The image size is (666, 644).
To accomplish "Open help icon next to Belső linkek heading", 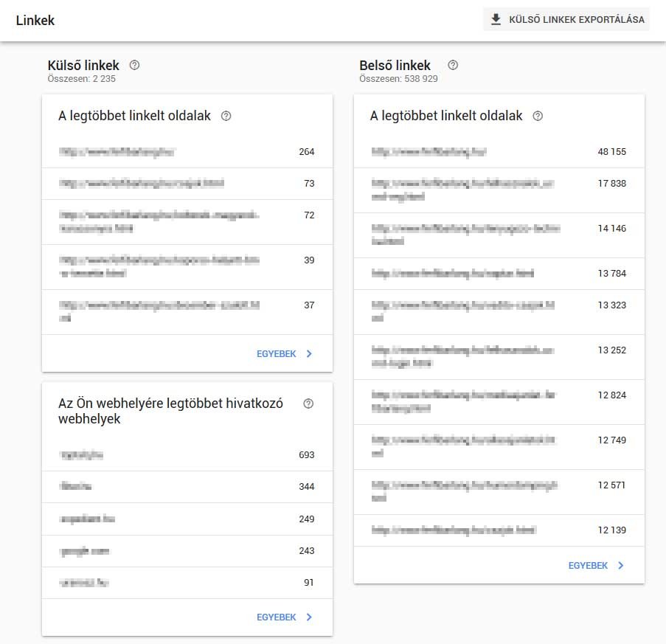I will 452,64.
